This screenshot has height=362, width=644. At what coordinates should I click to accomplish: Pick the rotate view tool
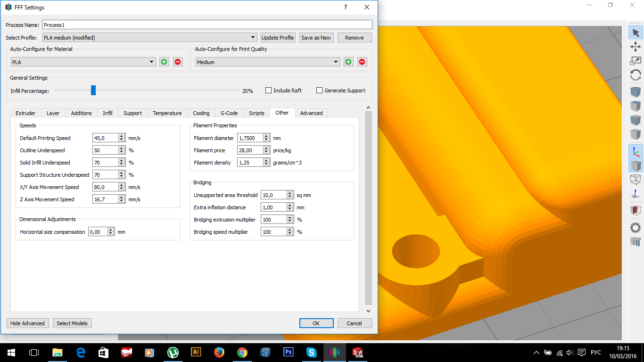pyautogui.click(x=636, y=75)
